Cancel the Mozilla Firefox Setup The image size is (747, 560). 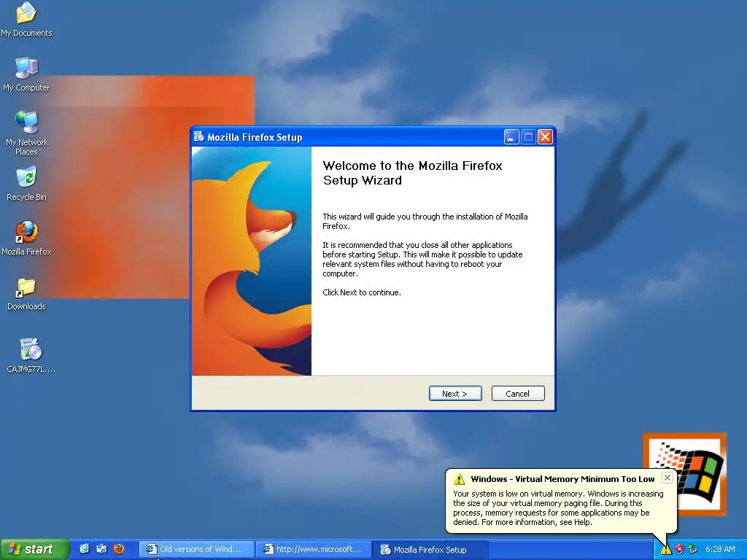(518, 393)
